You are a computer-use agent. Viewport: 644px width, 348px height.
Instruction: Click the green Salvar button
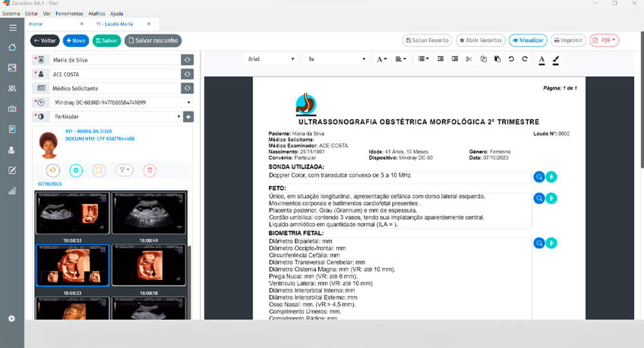point(106,41)
